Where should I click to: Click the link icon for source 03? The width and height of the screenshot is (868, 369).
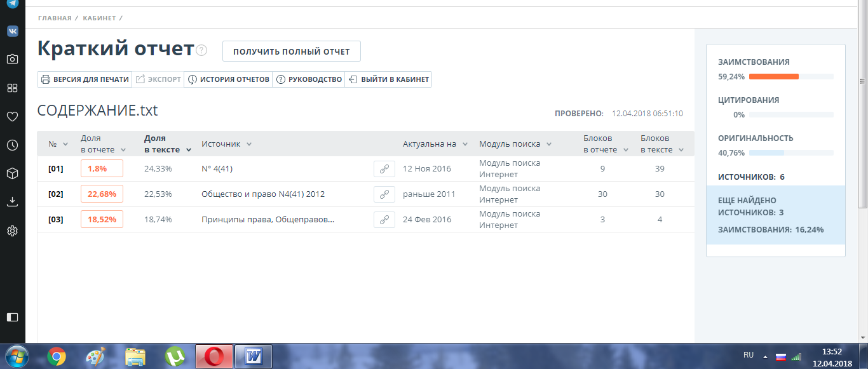click(x=384, y=220)
